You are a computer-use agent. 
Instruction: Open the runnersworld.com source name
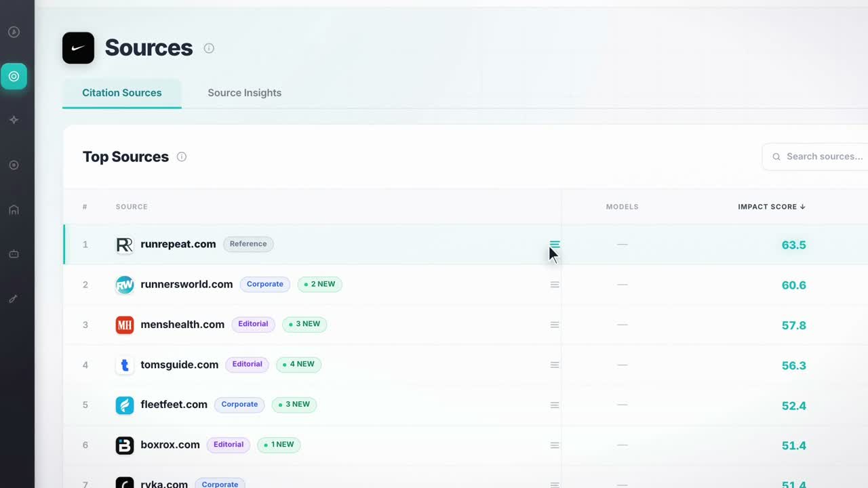click(x=186, y=284)
